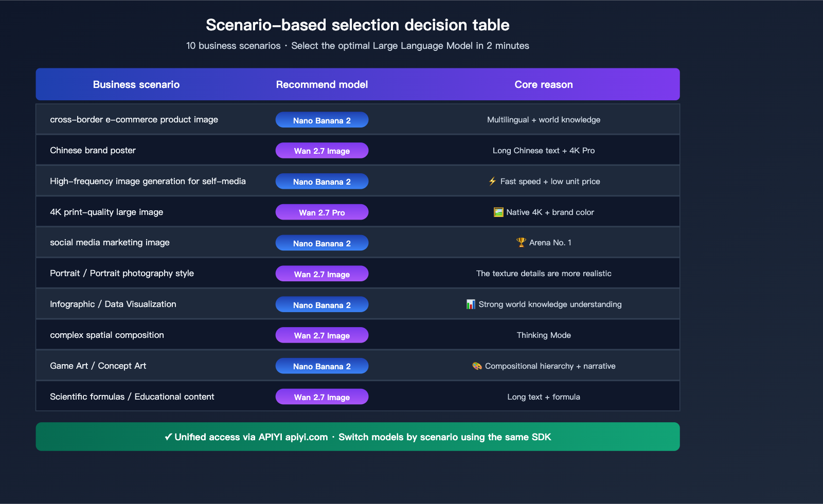Click Wan 2.7 Image badge for Scientific formulas

[322, 397]
